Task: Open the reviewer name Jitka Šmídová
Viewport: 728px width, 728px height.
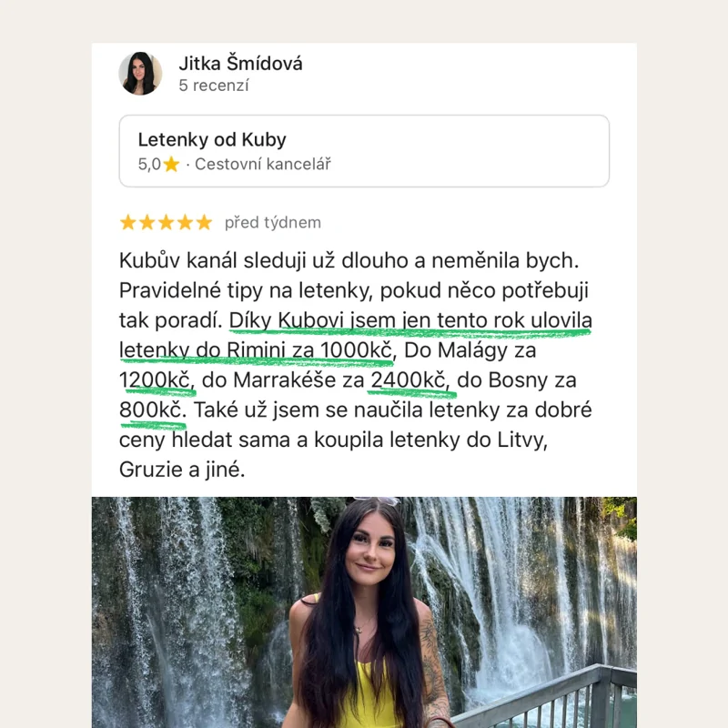Action: click(x=240, y=64)
